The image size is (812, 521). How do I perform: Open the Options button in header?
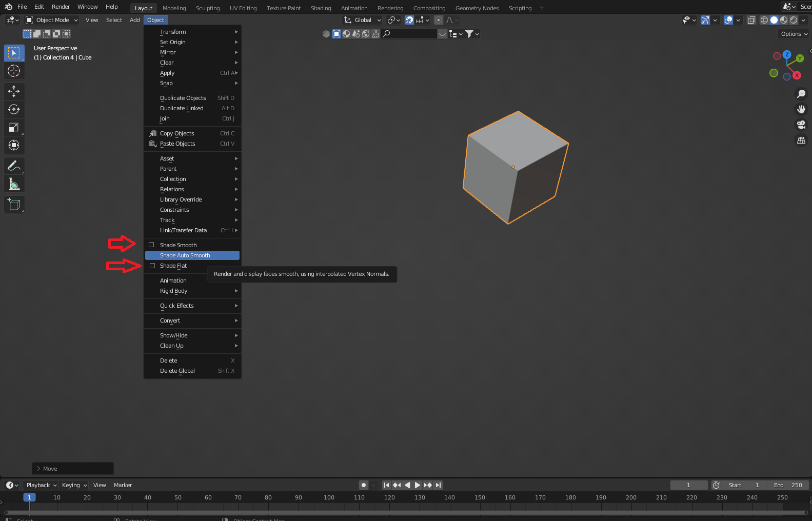click(794, 34)
